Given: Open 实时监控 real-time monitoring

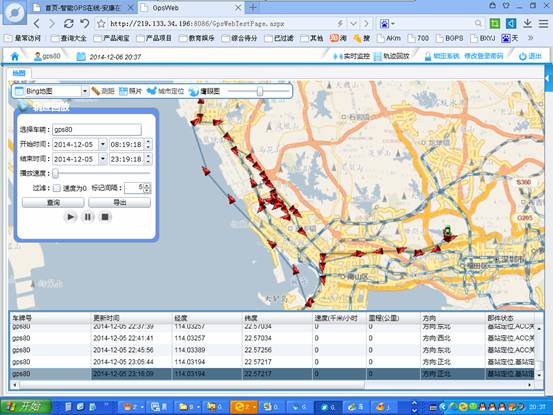Looking at the screenshot, I should point(352,56).
